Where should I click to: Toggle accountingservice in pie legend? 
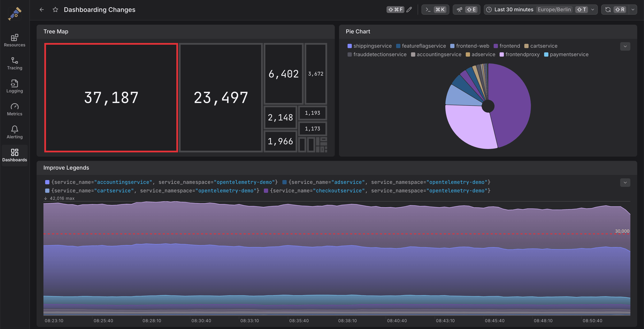pyautogui.click(x=436, y=54)
